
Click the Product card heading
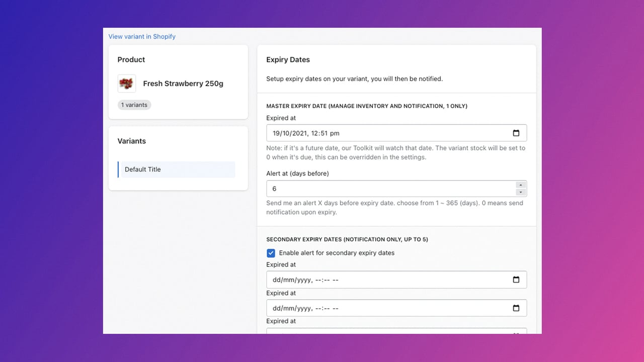pyautogui.click(x=131, y=60)
